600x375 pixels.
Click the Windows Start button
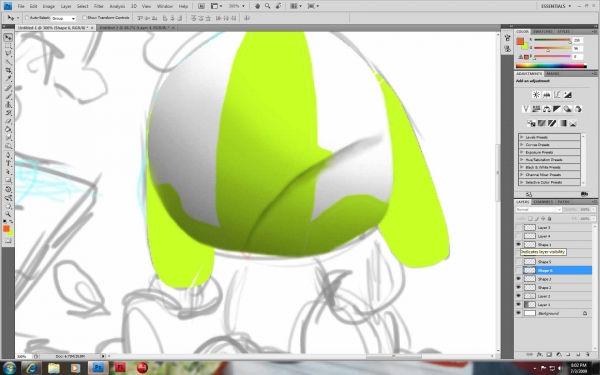9,368
